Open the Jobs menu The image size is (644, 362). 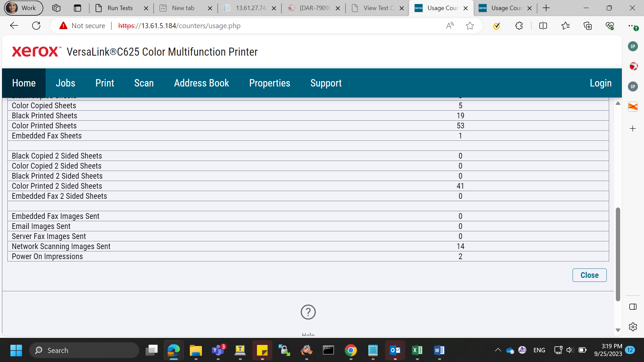(x=65, y=83)
